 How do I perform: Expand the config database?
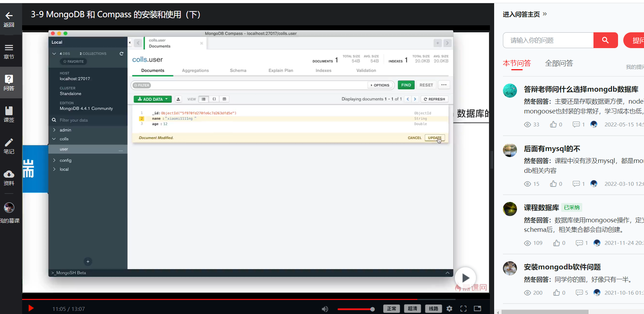54,161
